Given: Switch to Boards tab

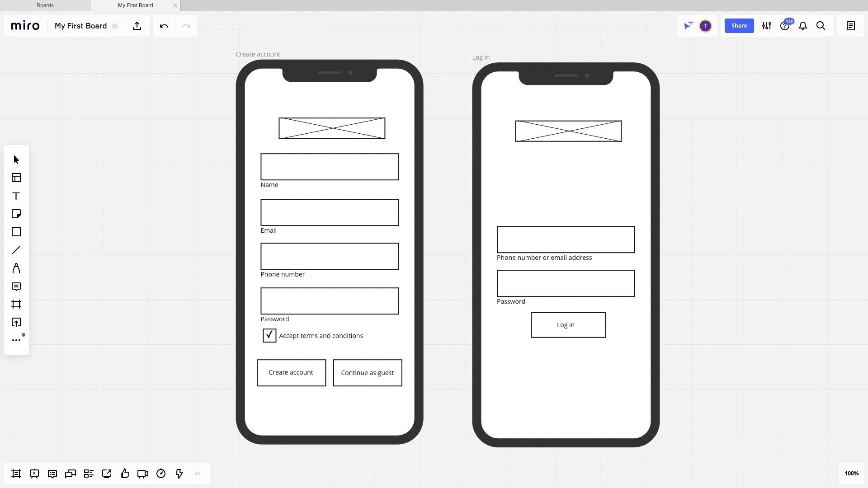Looking at the screenshot, I should coord(45,5).
